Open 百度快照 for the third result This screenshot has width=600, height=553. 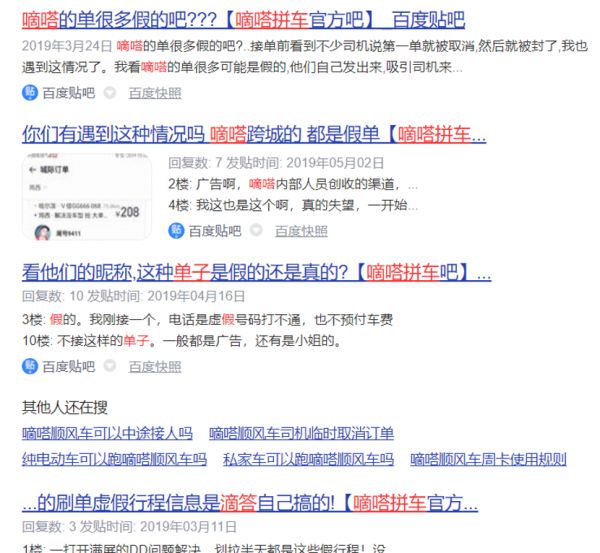[x=155, y=367]
